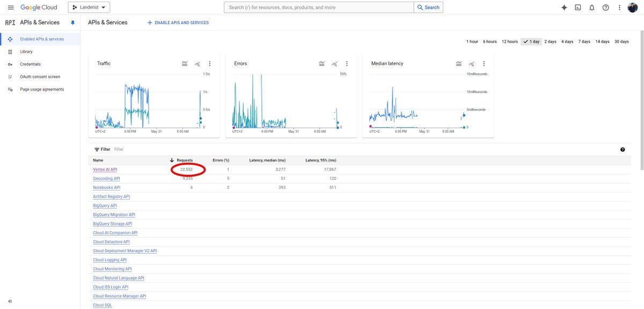The width and height of the screenshot is (644, 309).
Task: Select the 12 hours time range
Action: (x=510, y=41)
